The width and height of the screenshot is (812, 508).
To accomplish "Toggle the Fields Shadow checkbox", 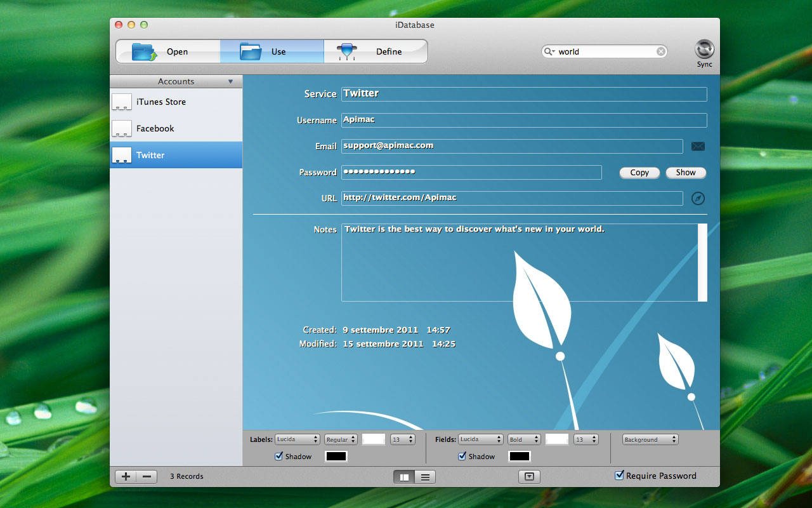I will pyautogui.click(x=462, y=456).
